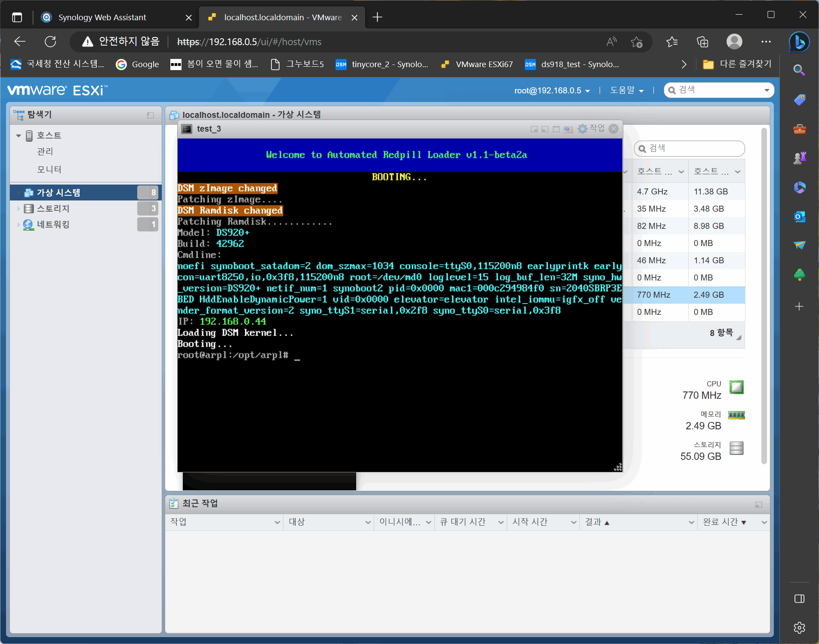Close the localhost.localdomain VMware tab
The width and height of the screenshot is (819, 644).
click(354, 18)
